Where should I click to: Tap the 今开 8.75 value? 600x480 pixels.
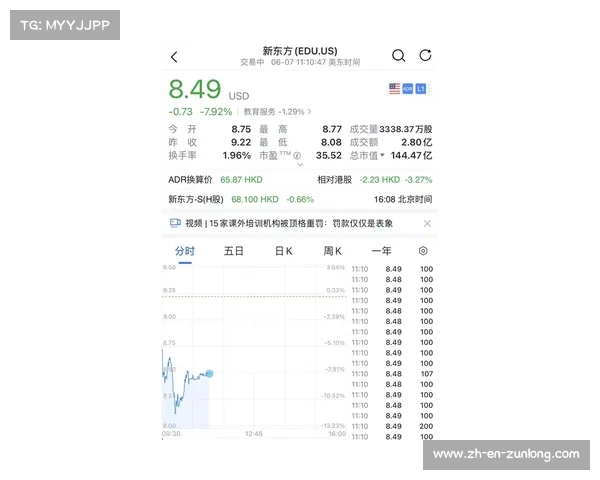pyautogui.click(x=241, y=129)
